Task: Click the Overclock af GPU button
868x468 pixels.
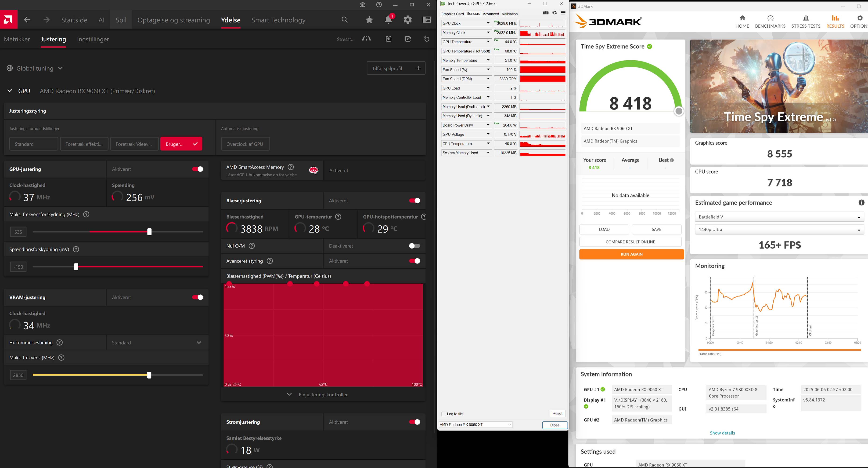Action: [x=245, y=144]
